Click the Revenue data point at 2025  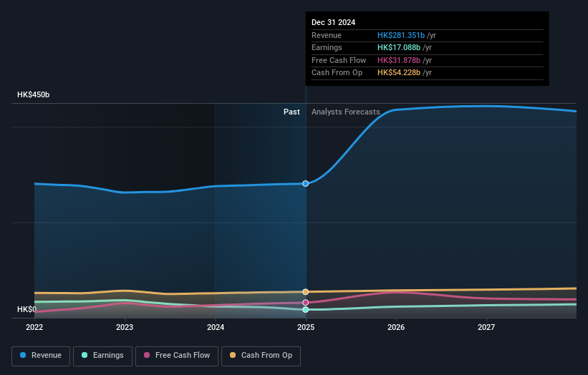point(306,184)
